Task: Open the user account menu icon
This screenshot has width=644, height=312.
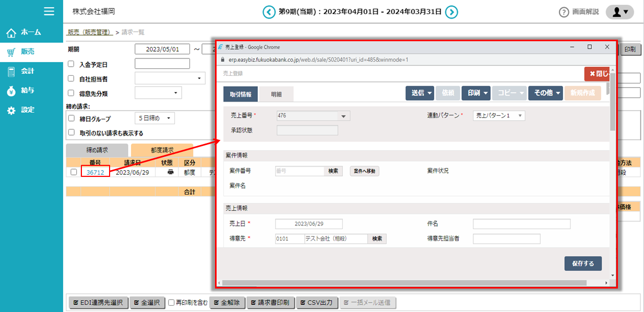Action: (619, 12)
